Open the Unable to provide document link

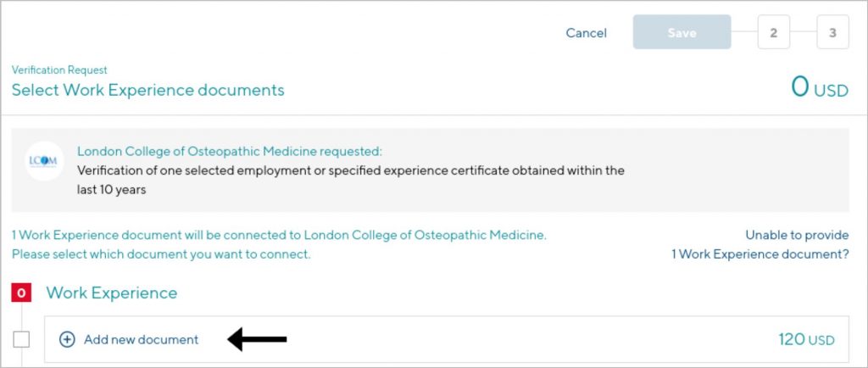tap(760, 244)
